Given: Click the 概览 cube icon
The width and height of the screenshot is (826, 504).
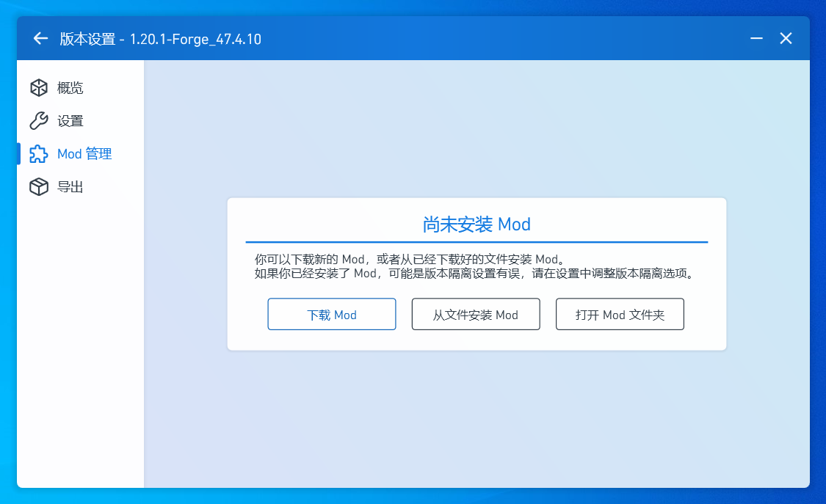Looking at the screenshot, I should pyautogui.click(x=38, y=88).
